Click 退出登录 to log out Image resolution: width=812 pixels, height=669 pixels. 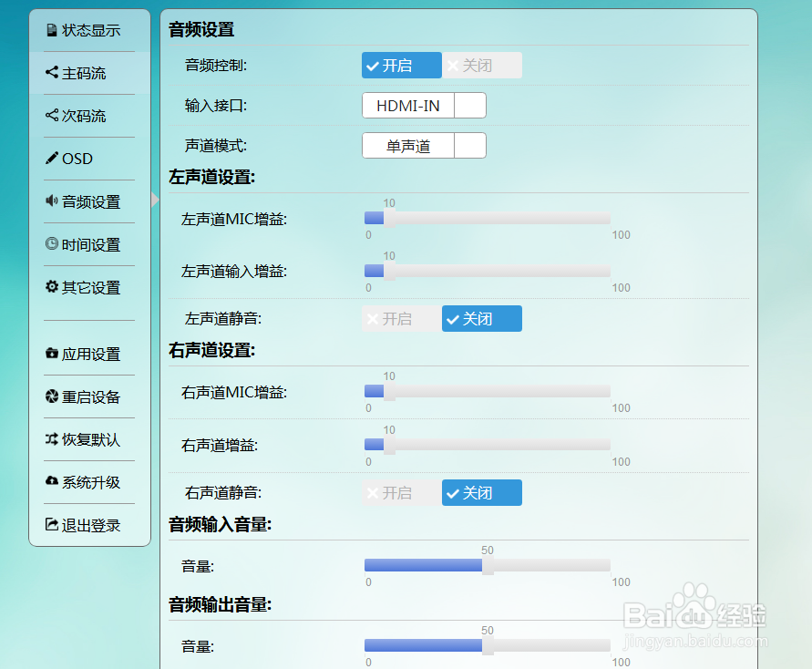(88, 524)
